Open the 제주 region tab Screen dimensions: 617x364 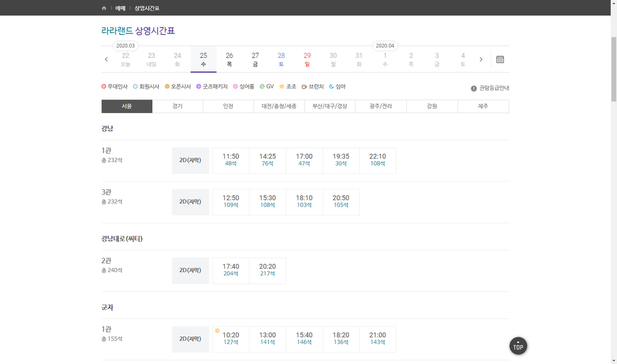483,106
